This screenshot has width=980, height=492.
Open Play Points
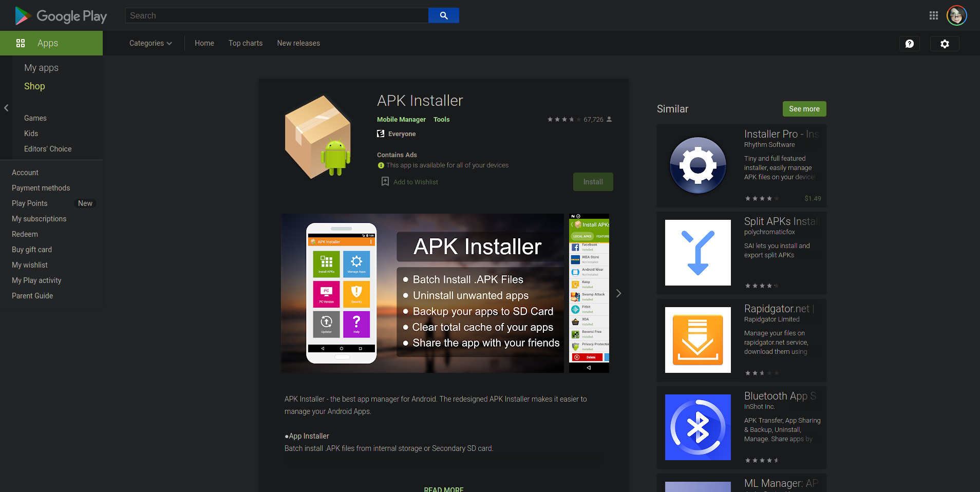click(29, 203)
